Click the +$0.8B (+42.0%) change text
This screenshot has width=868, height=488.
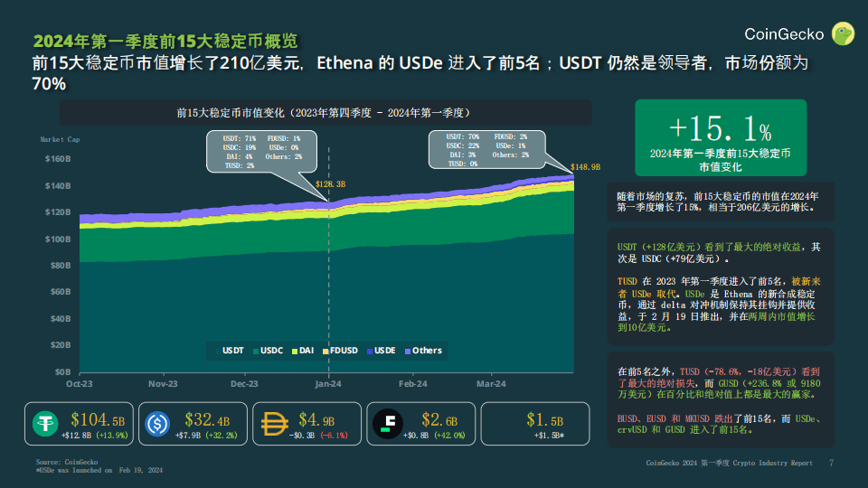click(x=434, y=436)
